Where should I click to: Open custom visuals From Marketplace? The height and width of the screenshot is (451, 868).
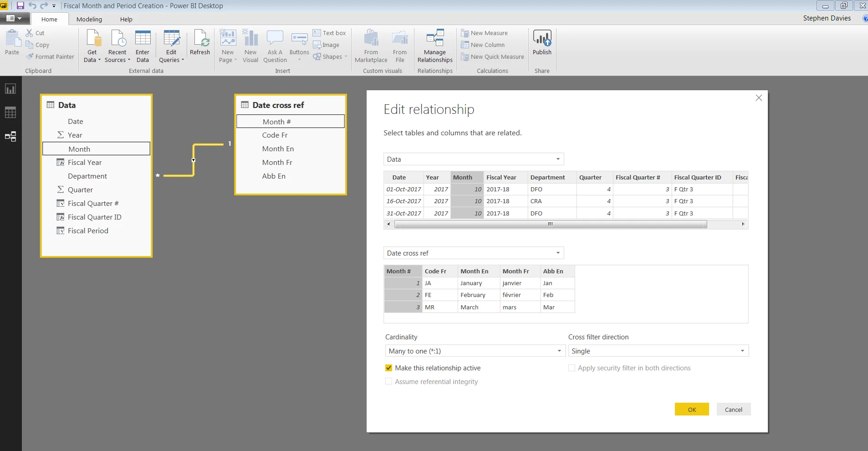371,46
